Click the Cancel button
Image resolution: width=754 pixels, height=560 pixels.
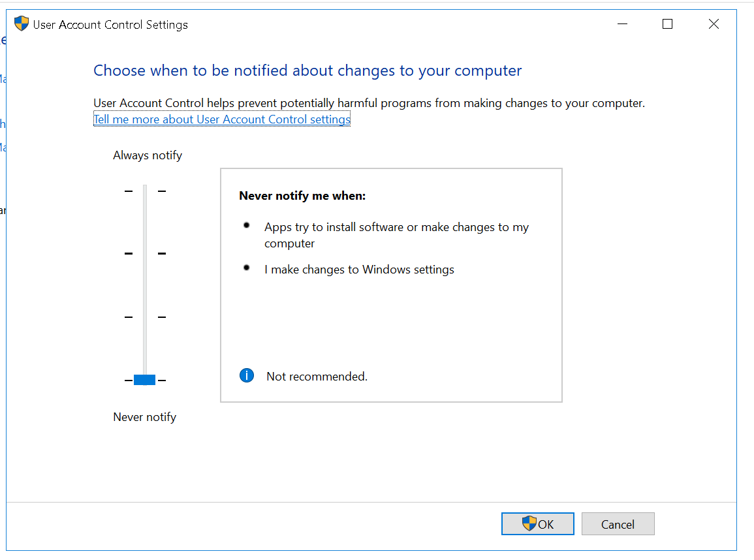[x=618, y=523]
